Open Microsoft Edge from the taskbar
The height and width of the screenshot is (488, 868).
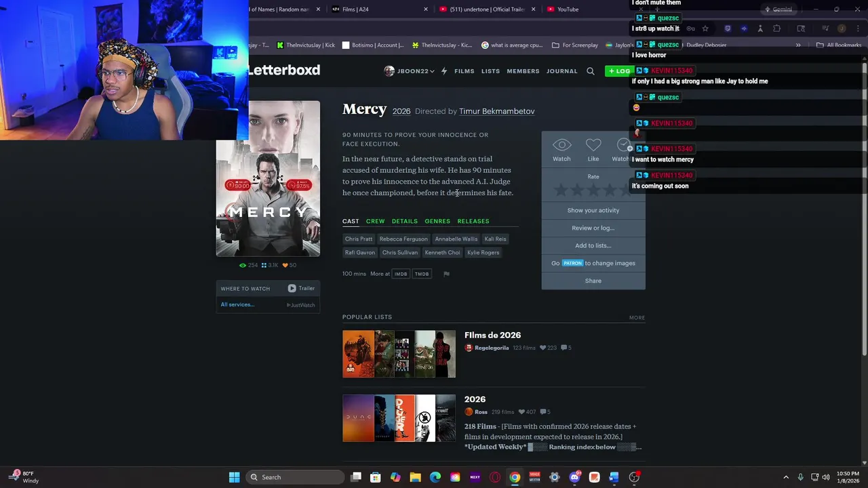click(x=435, y=477)
